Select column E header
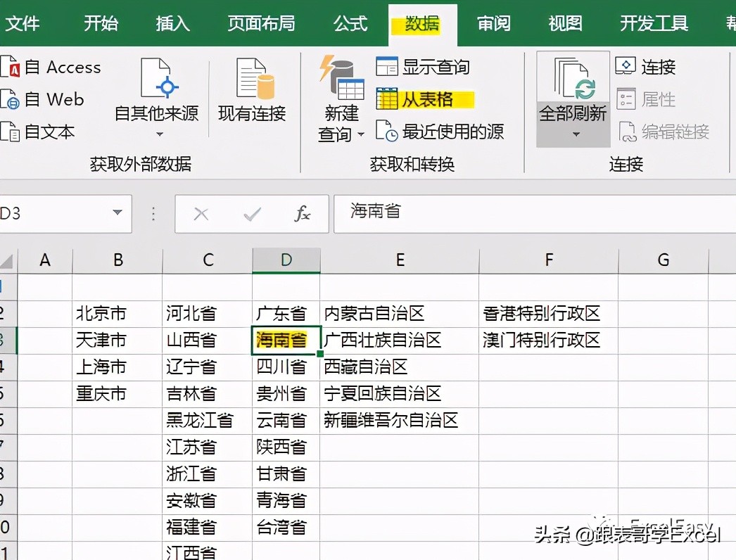Screen dimensions: 736x560 click(x=400, y=260)
